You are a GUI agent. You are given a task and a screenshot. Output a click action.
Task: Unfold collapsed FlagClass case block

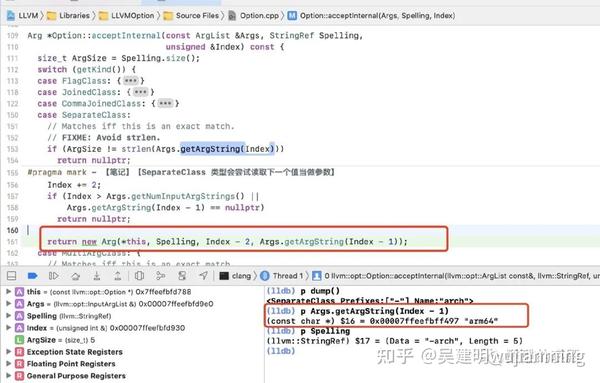(130, 81)
